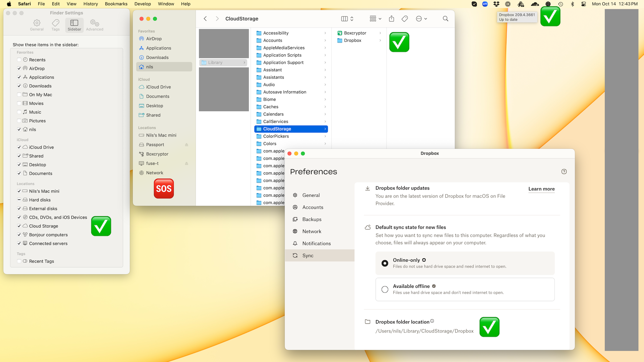The image size is (644, 362).
Task: Select the Available offline radio button
Action: coord(385,289)
